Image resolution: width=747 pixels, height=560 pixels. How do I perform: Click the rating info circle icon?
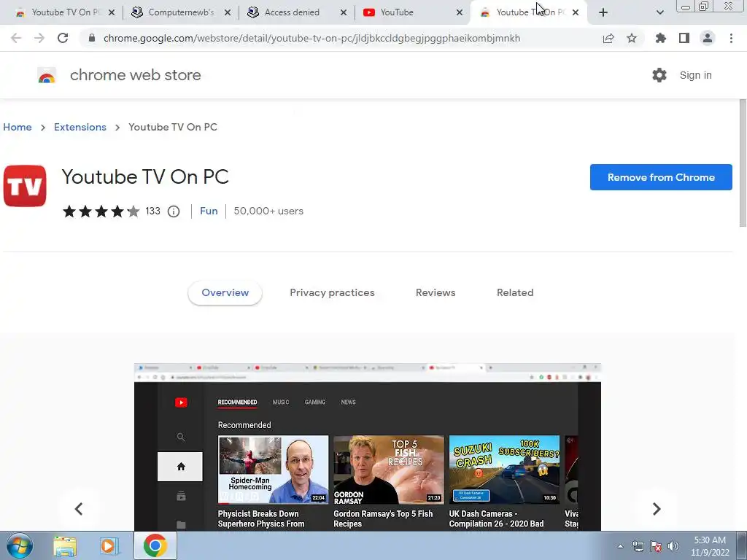[174, 211]
